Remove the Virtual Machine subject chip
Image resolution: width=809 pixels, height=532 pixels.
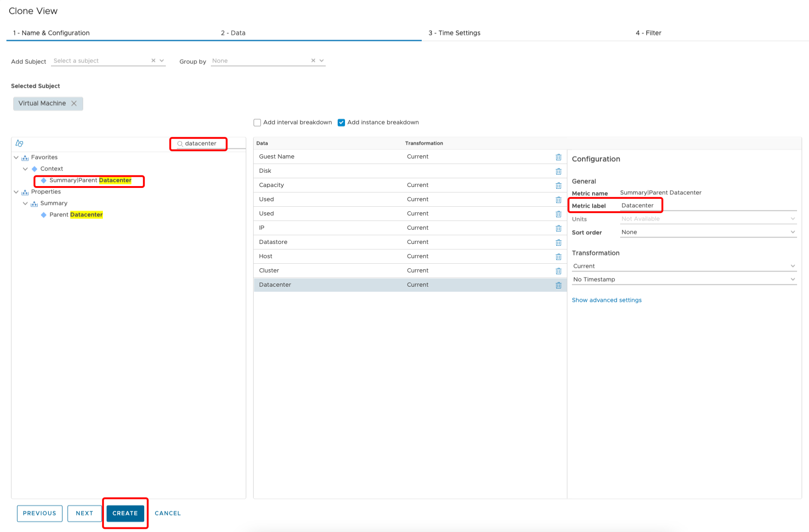coord(74,103)
